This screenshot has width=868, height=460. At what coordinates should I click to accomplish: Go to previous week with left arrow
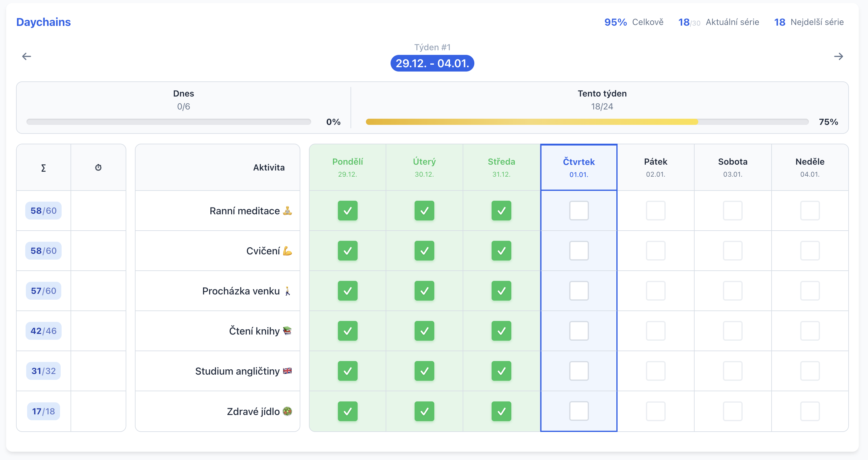pos(26,56)
